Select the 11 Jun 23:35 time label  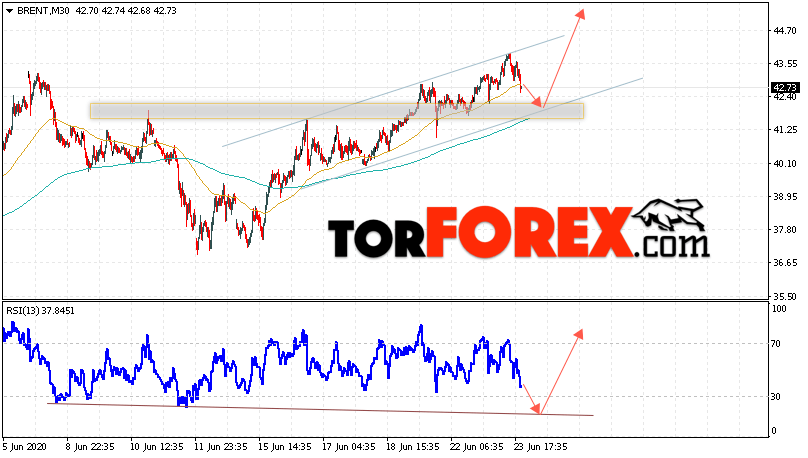tap(221, 447)
